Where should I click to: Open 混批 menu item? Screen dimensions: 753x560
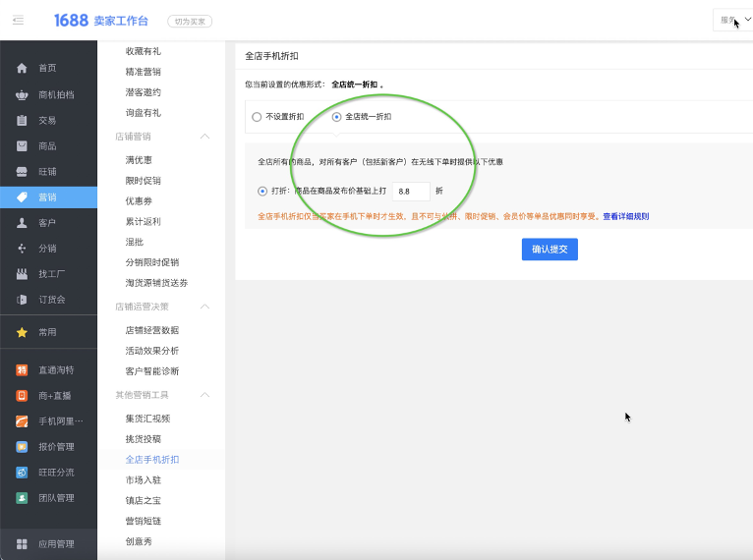tap(135, 242)
